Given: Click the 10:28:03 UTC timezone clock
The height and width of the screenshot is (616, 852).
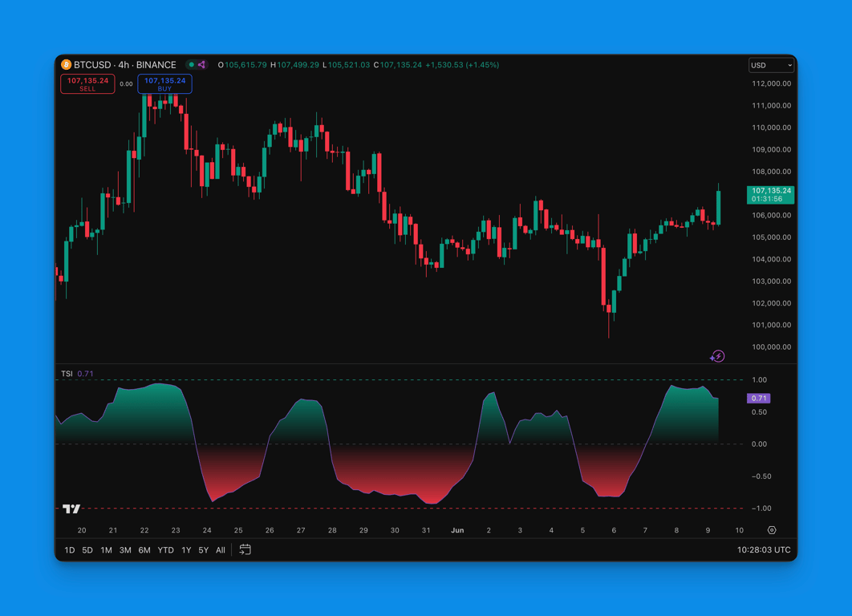Looking at the screenshot, I should pyautogui.click(x=763, y=550).
